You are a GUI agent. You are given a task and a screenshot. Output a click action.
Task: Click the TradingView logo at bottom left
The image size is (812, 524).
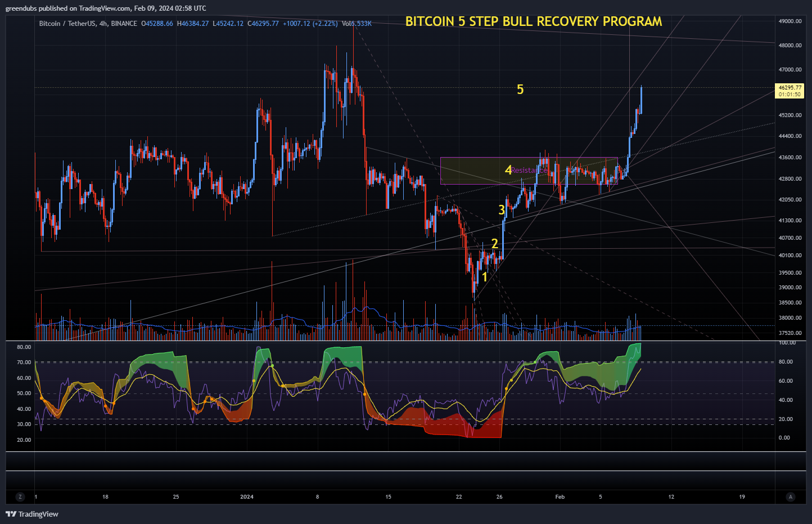click(x=32, y=514)
